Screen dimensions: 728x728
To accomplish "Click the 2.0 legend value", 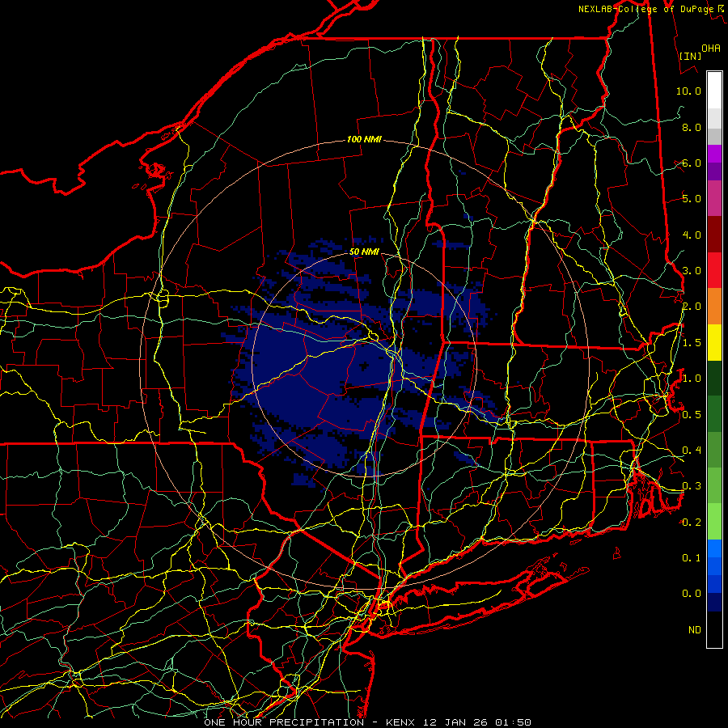I will click(691, 307).
